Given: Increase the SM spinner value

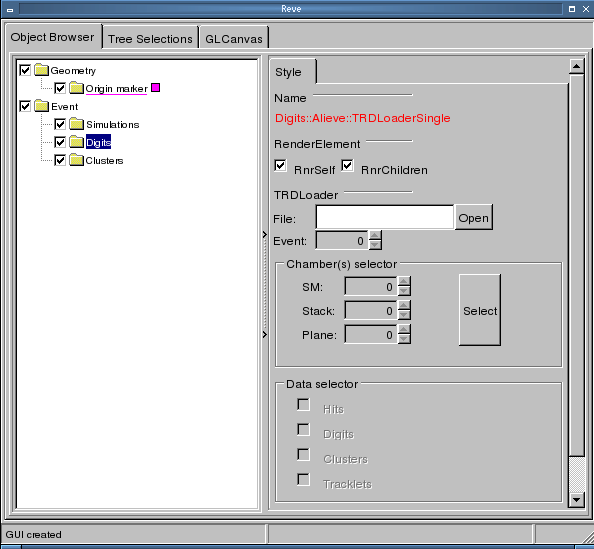Looking at the screenshot, I should click(x=404, y=282).
